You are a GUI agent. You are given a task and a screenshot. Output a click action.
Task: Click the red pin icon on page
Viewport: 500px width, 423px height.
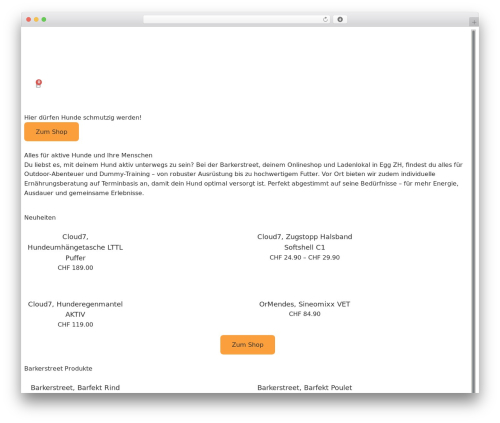[x=39, y=83]
